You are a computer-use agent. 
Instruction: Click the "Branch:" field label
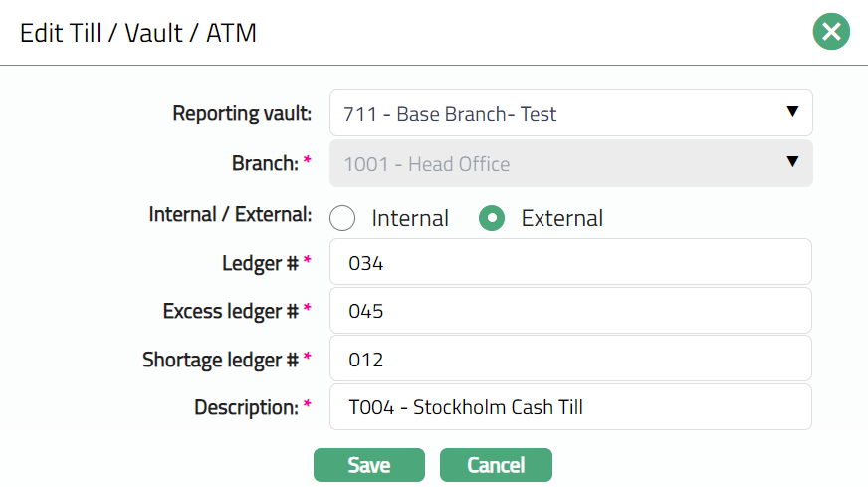click(x=264, y=163)
